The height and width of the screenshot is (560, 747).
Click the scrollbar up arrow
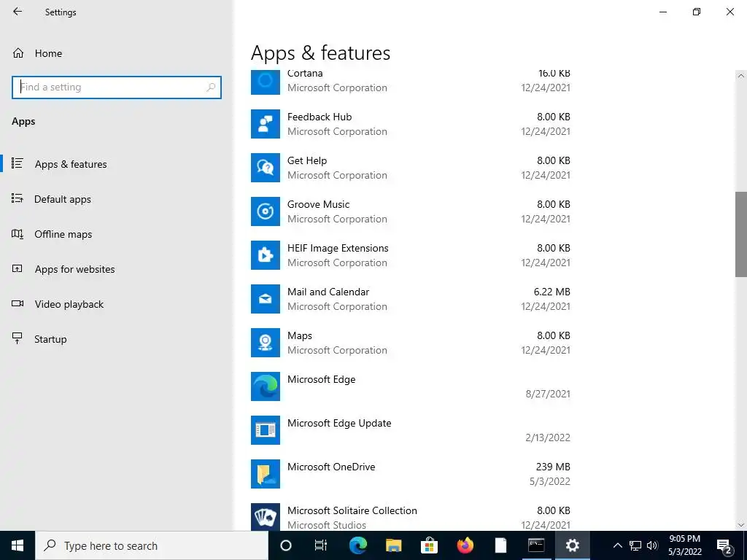click(741, 75)
